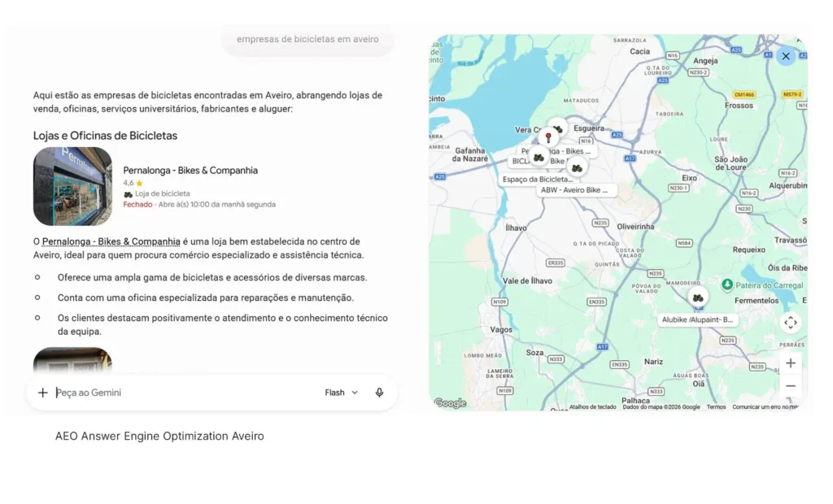Click the 'Vagos' town label on the map
Image resolution: width=833 pixels, height=504 pixels.
[501, 330]
